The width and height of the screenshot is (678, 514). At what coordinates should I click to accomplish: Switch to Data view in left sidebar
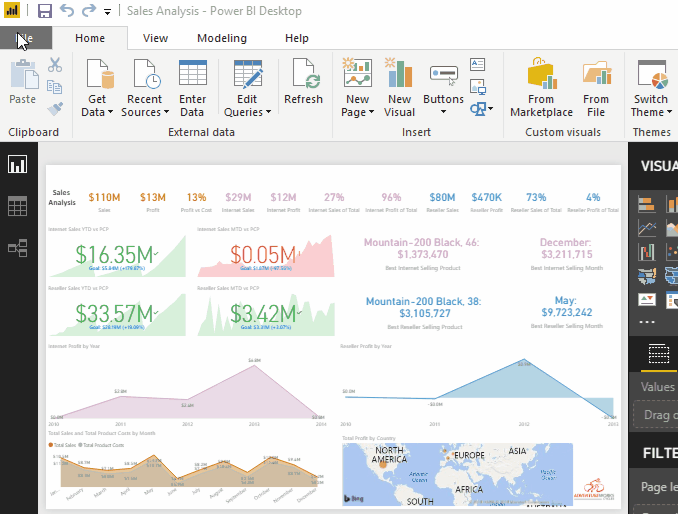(x=17, y=206)
